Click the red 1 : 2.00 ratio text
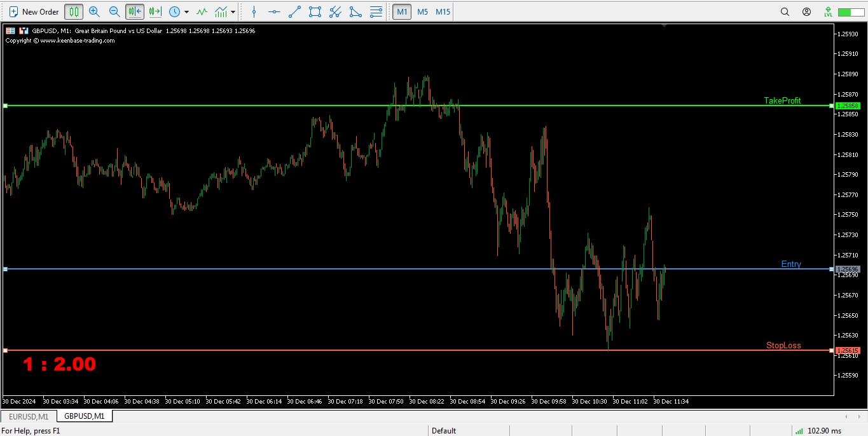Viewport: 868px width, 436px height. tap(60, 364)
